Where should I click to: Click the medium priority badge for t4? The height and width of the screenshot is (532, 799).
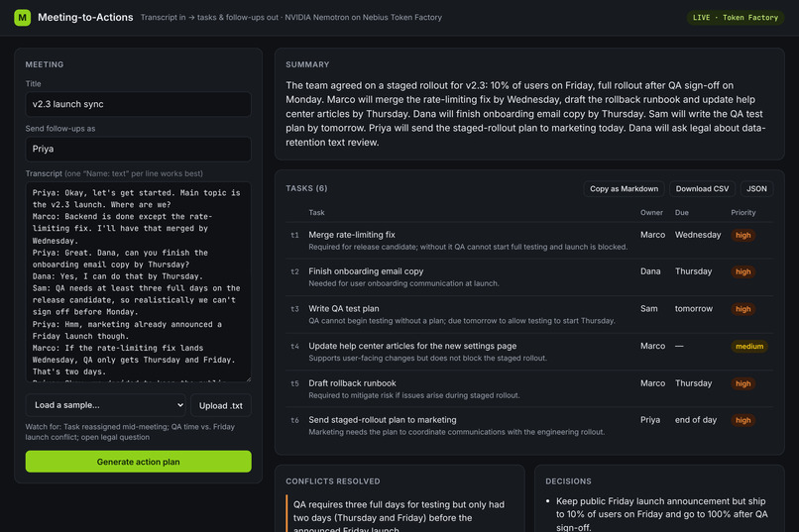click(749, 346)
